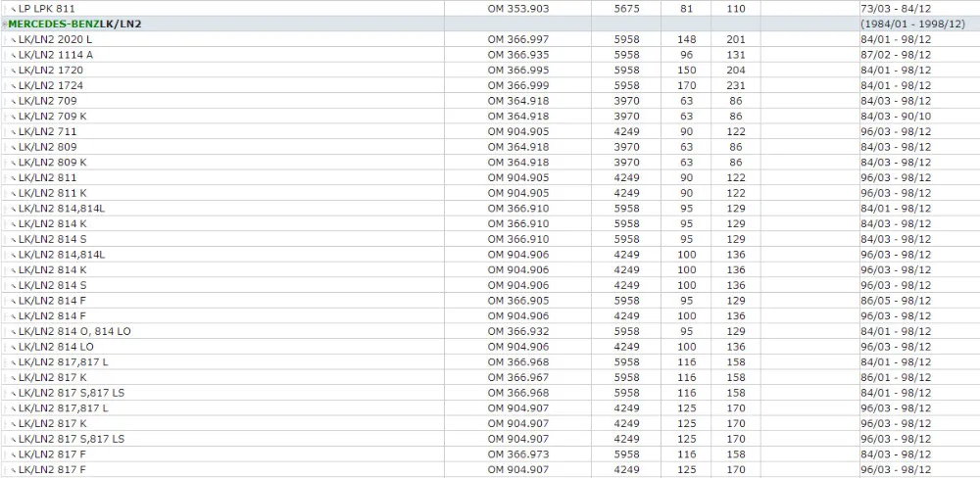Click displacement 5675 in LP LPK 811 row

click(627, 9)
